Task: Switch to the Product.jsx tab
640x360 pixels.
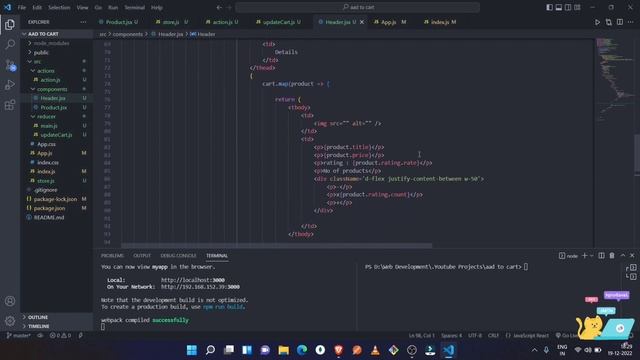Action: (119, 22)
